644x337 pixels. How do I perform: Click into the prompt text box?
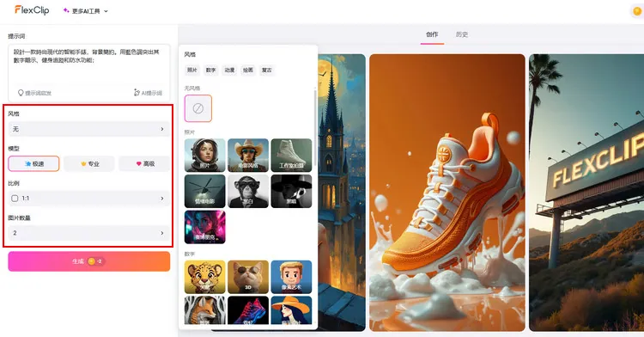point(88,65)
